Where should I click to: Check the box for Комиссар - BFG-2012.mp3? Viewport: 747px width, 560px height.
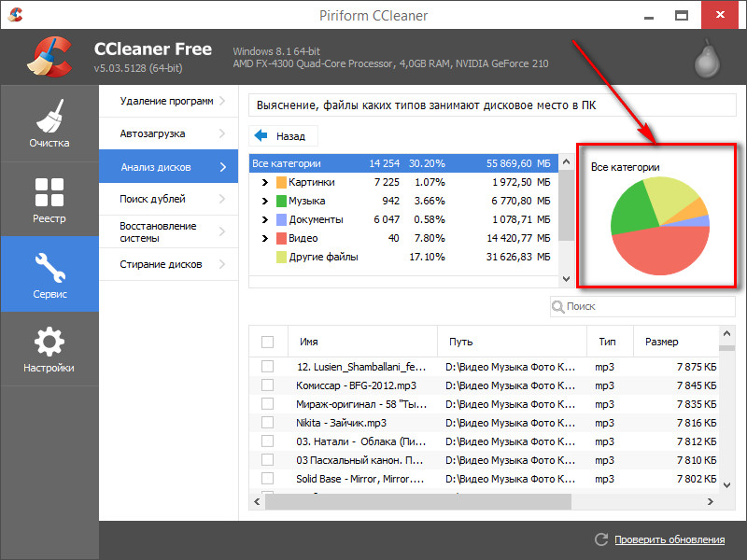pyautogui.click(x=268, y=385)
